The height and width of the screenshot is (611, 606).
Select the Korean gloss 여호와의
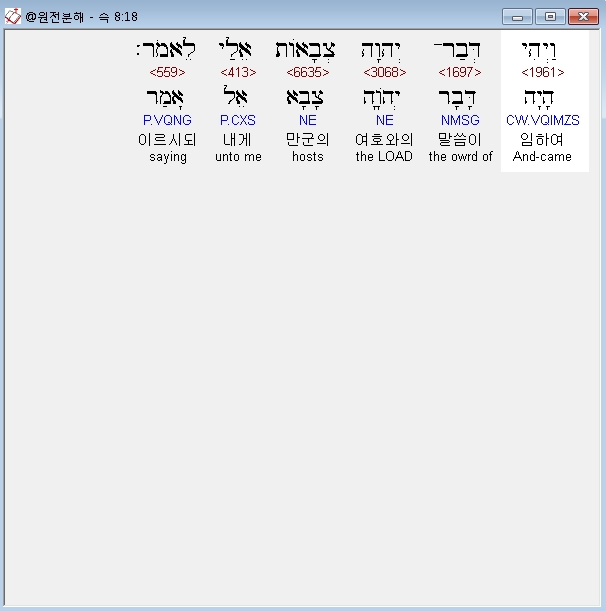click(x=384, y=140)
